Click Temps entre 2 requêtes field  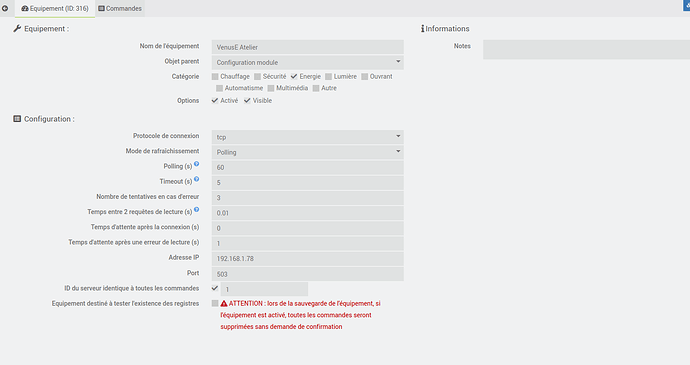[x=308, y=213]
